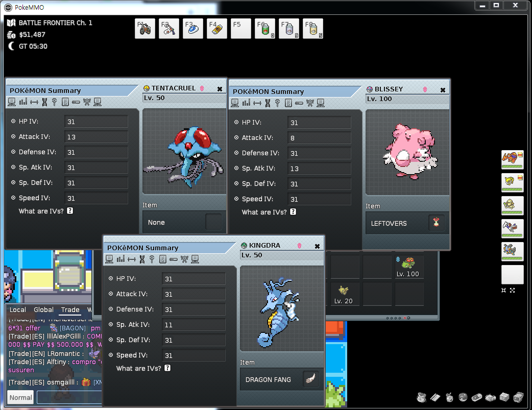Open the DNA tab in Tentacruel's summary
Screen dimensions: 532x410
tap(44, 102)
